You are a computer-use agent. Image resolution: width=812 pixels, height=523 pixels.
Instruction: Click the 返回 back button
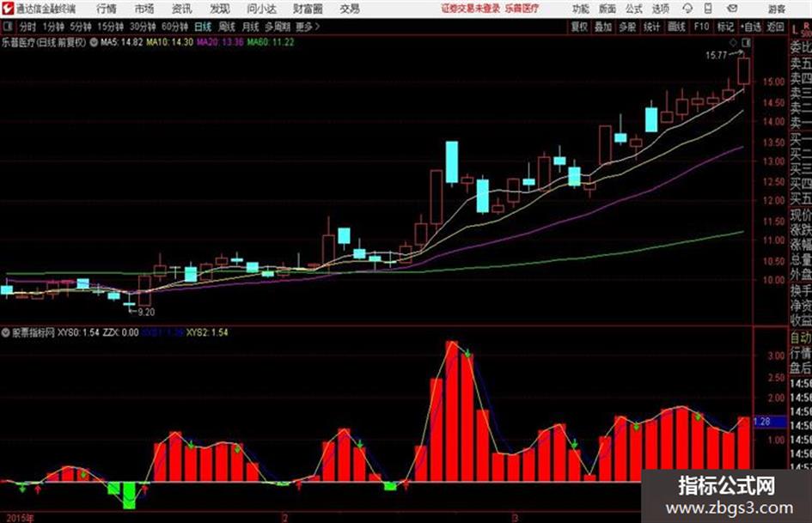pos(775,27)
